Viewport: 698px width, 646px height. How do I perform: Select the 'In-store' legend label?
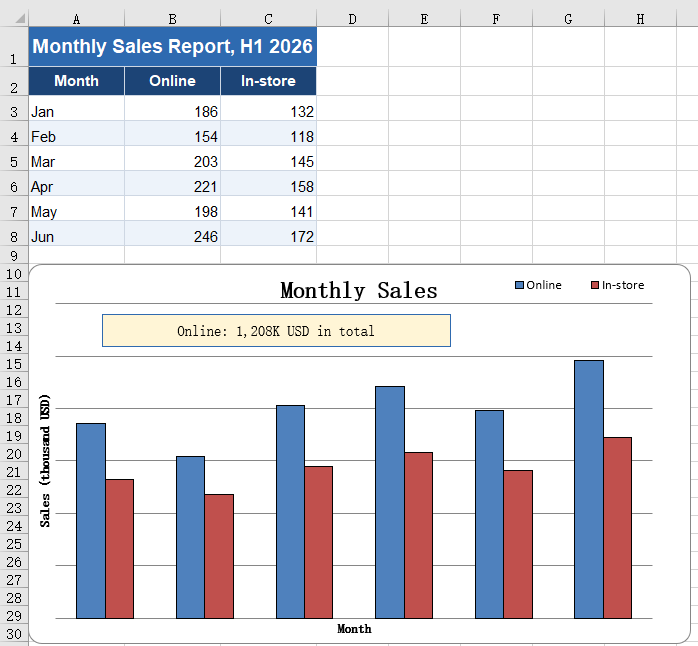coord(623,285)
